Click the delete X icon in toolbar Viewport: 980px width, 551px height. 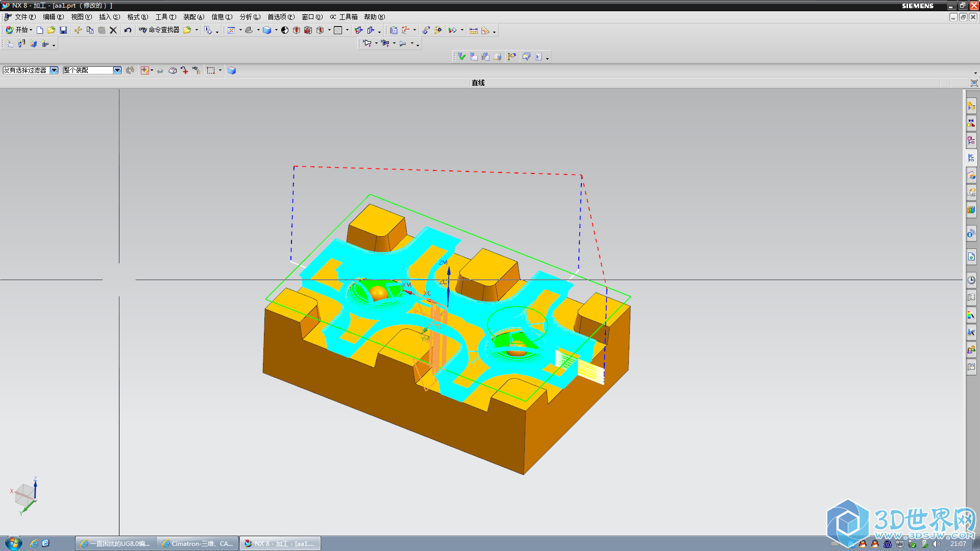pyautogui.click(x=113, y=30)
